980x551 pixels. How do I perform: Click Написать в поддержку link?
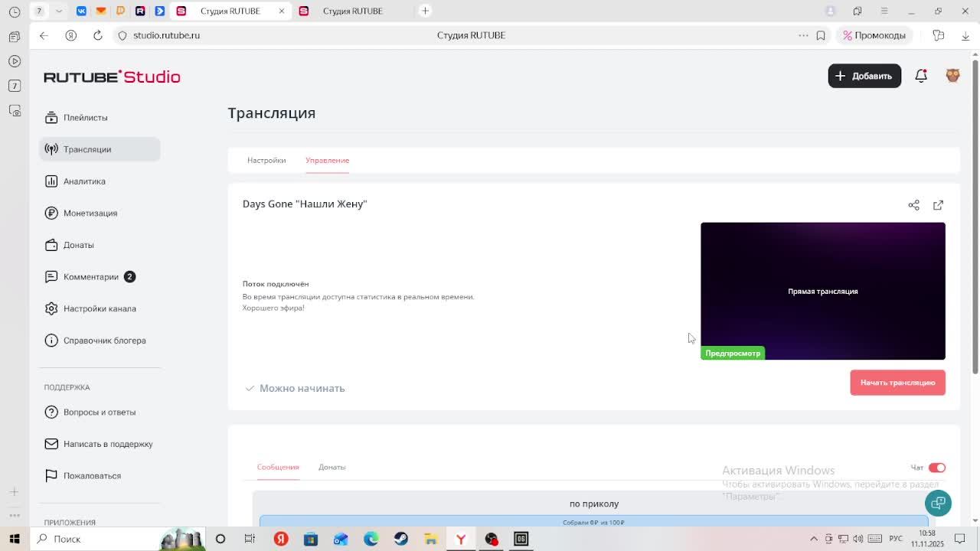(x=100, y=444)
